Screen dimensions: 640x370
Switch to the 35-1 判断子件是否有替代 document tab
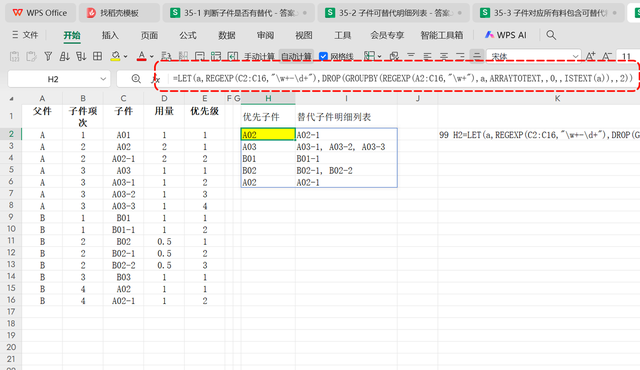238,13
